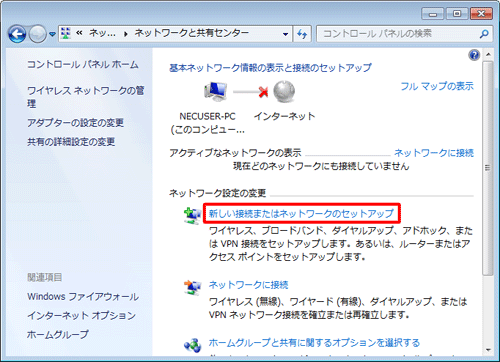This screenshot has height=362, width=500.
Task: Click the connect to network icon
Action: click(193, 287)
